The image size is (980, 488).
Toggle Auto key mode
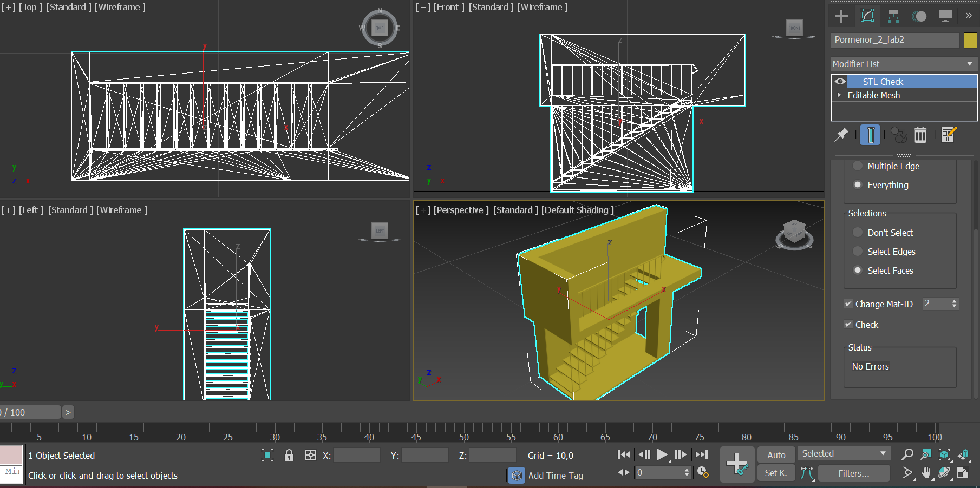776,455
